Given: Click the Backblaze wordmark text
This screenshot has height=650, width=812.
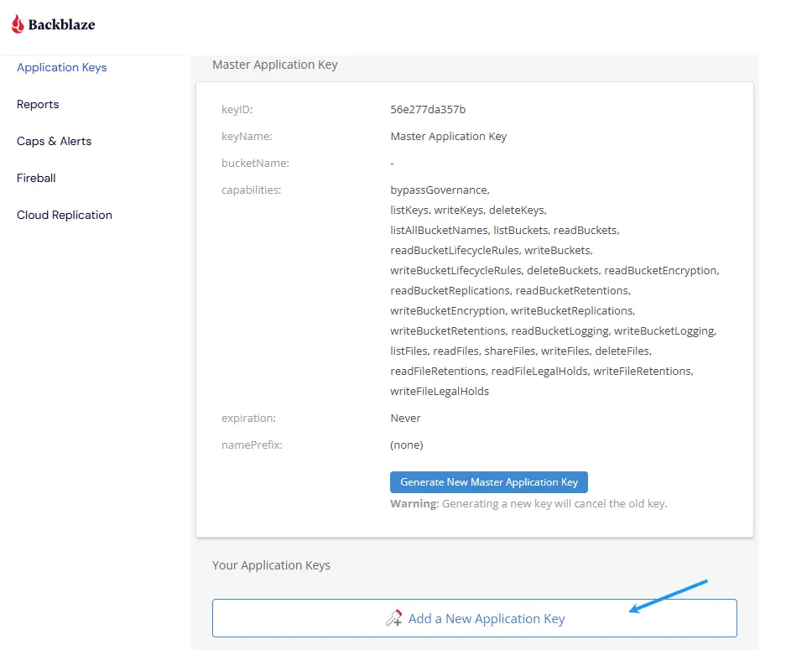Looking at the screenshot, I should [61, 24].
